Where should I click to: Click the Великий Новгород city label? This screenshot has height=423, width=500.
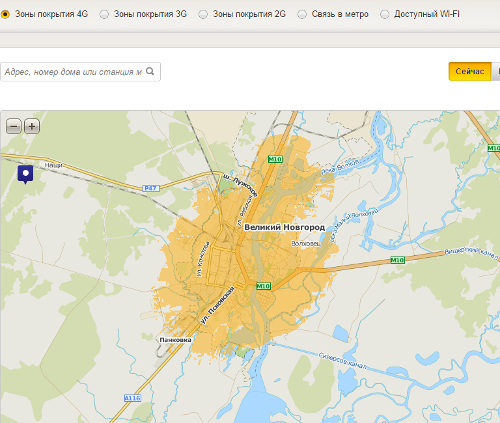click(284, 227)
